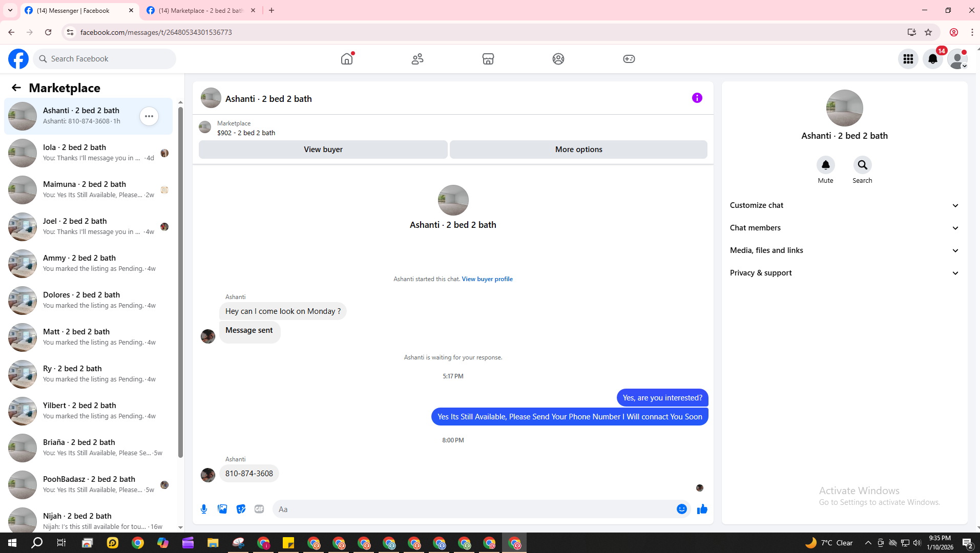This screenshot has height=553, width=980.
Task: Open File Explorer from the taskbar
Action: pos(213,543)
